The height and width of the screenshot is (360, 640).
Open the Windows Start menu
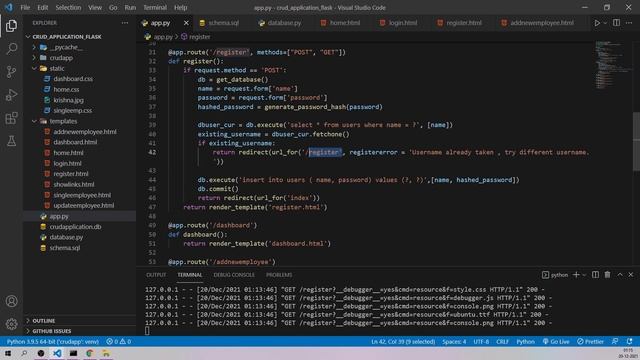point(8,353)
